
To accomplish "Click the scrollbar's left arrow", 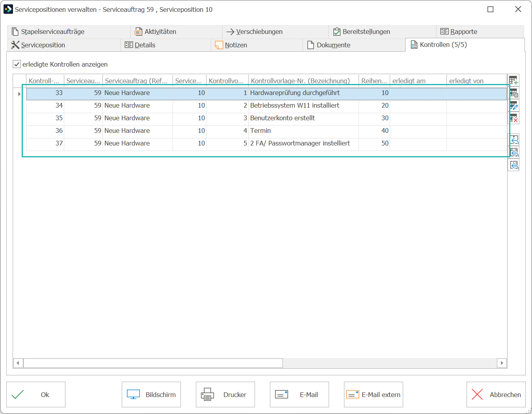I will (x=18, y=363).
